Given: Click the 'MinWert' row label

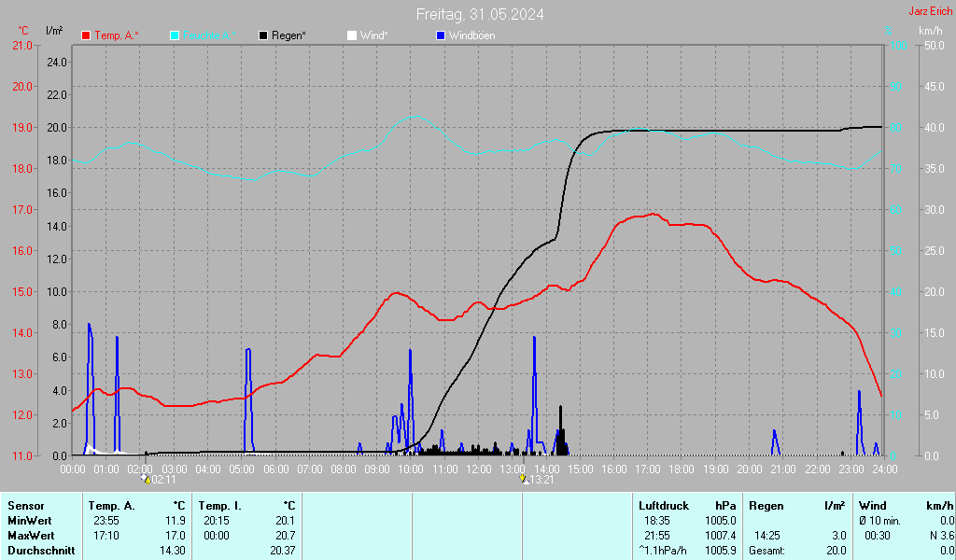Looking at the screenshot, I should click(29, 521).
